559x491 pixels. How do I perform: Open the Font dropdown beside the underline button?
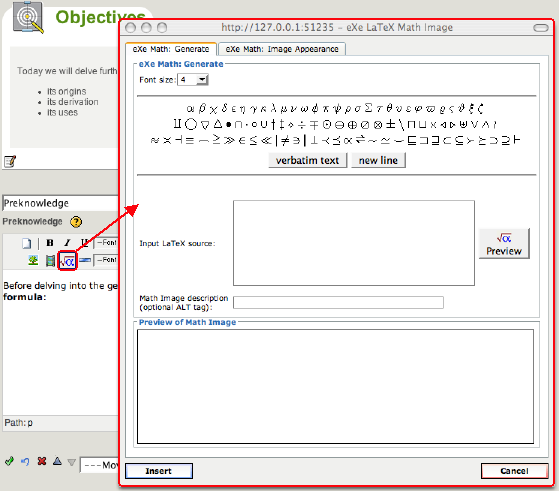[106, 243]
